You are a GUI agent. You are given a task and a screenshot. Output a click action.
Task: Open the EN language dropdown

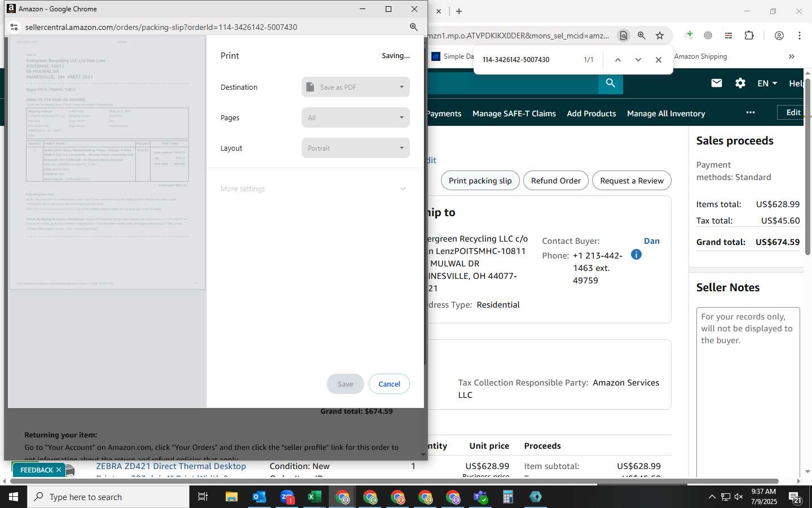(x=767, y=84)
